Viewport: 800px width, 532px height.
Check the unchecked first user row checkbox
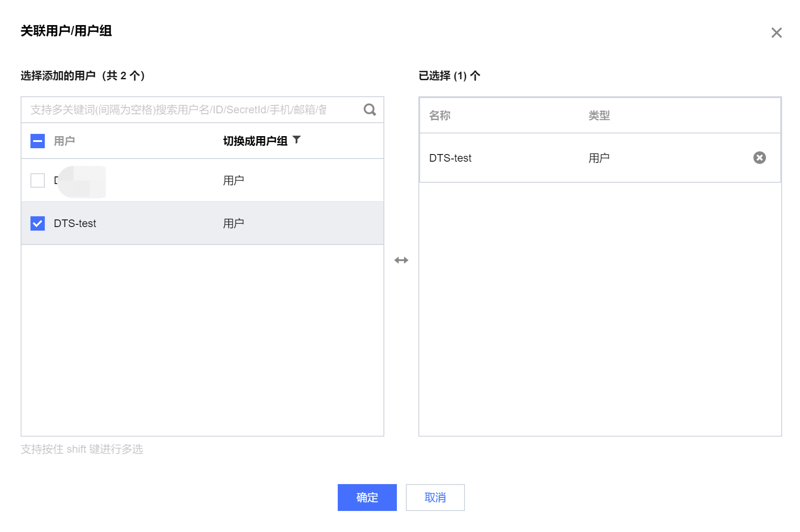tap(38, 180)
